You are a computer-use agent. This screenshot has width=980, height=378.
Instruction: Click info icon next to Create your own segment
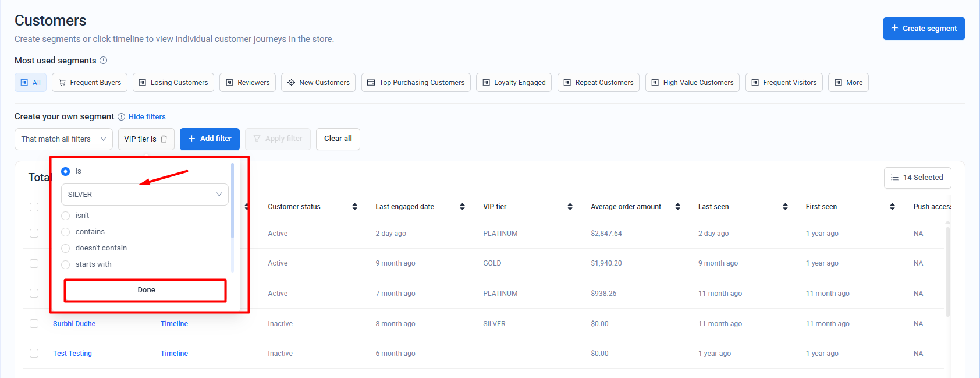(x=121, y=117)
